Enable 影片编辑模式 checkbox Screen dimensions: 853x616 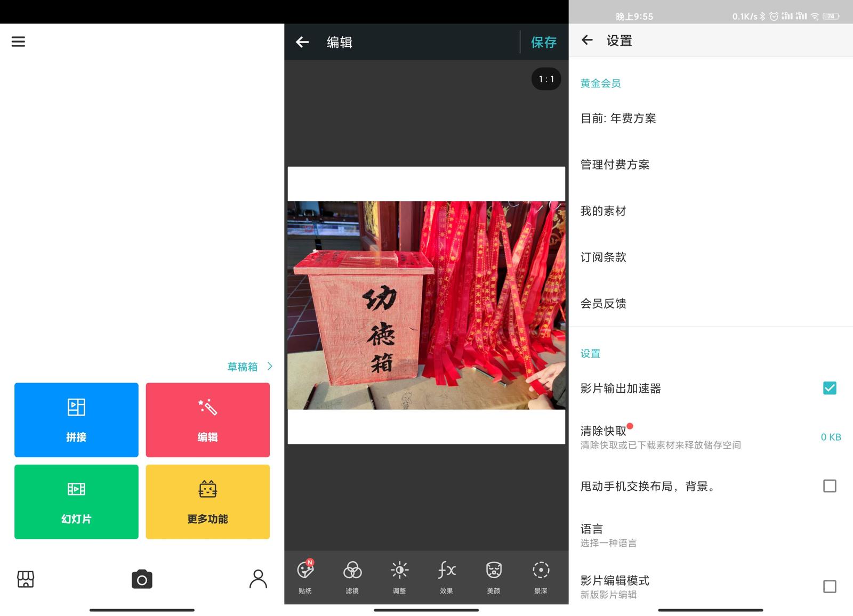(830, 586)
